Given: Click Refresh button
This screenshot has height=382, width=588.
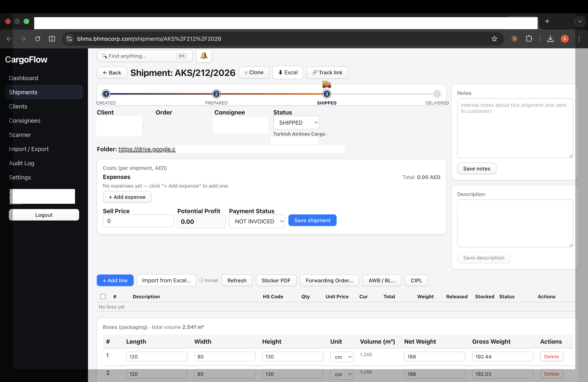Looking at the screenshot, I should [237, 280].
